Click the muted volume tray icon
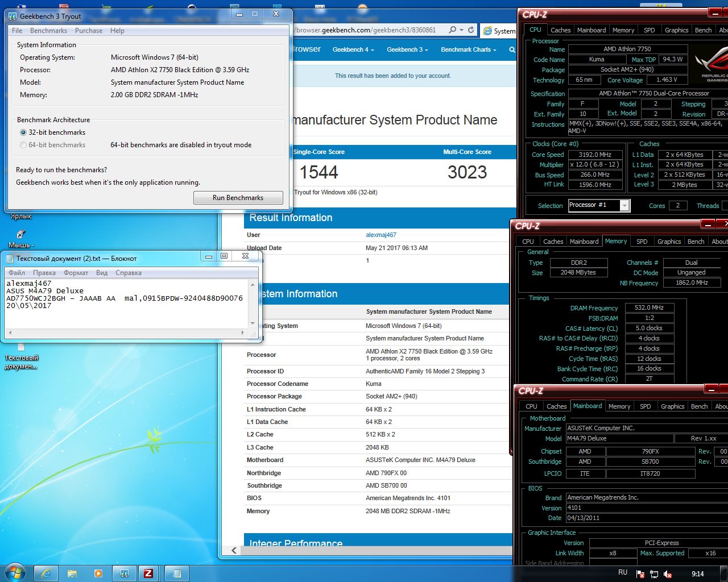This screenshot has width=728, height=582. (668, 574)
